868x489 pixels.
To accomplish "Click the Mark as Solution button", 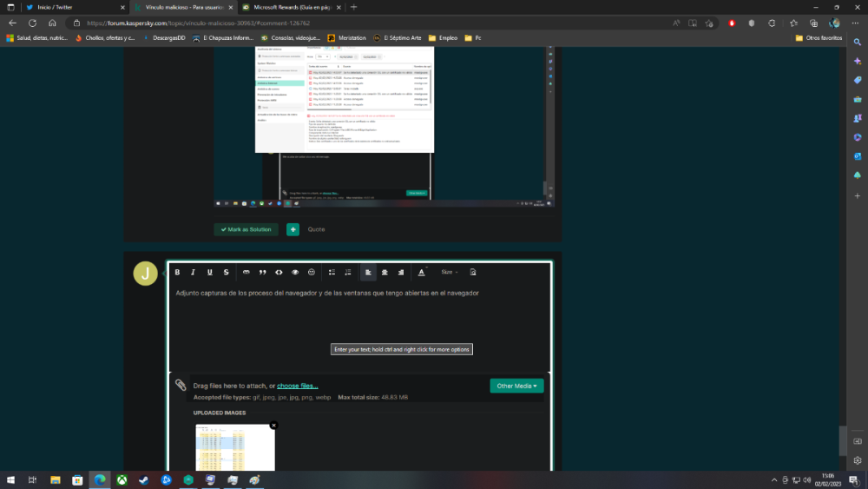I will click(247, 229).
